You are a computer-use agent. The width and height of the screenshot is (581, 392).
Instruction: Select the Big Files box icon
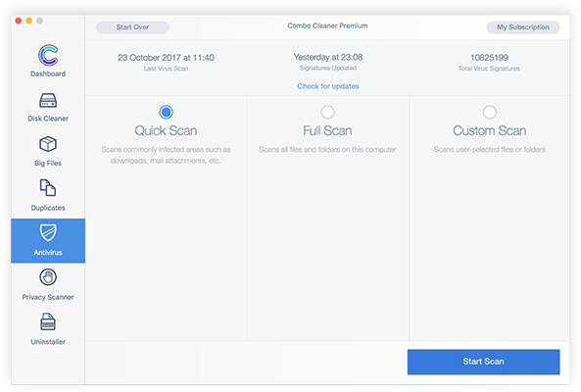point(48,144)
